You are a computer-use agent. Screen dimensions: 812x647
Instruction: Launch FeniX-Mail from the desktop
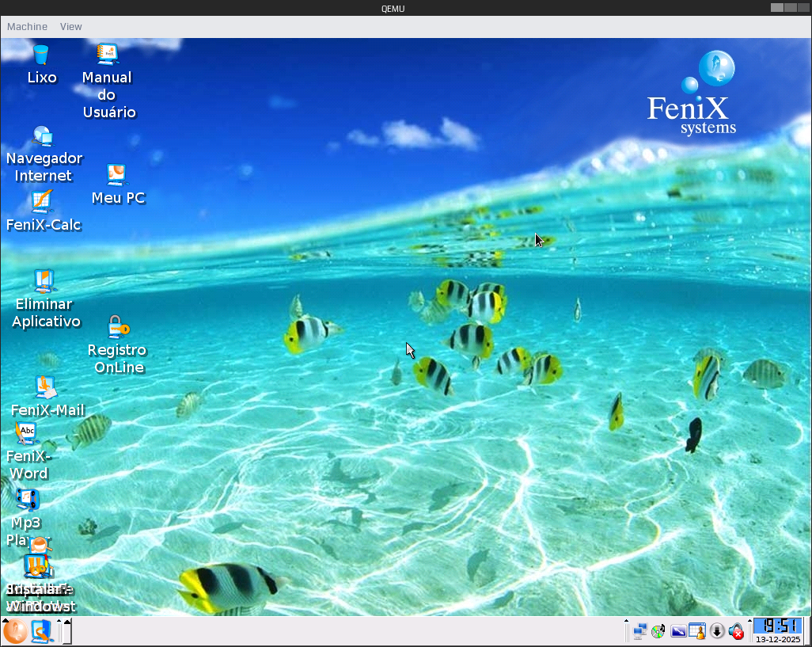click(x=46, y=387)
